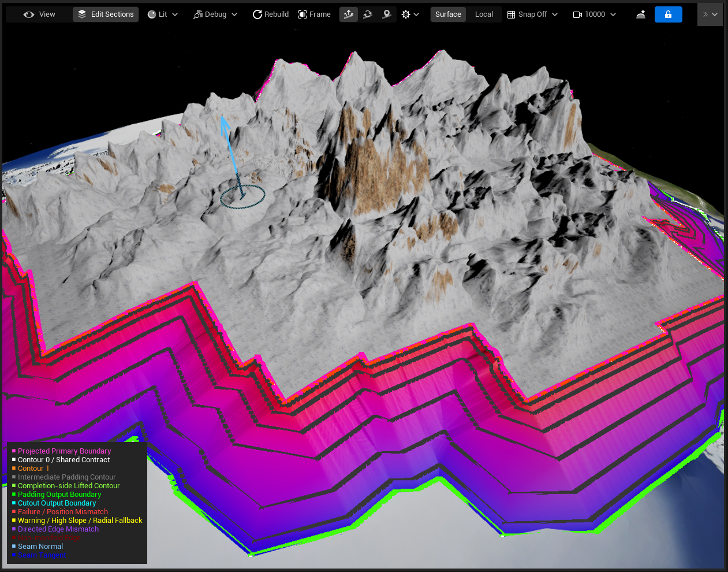Viewport: 728px width, 572px height.
Task: Open the View menu with eye icon
Action: pyautogui.click(x=39, y=14)
